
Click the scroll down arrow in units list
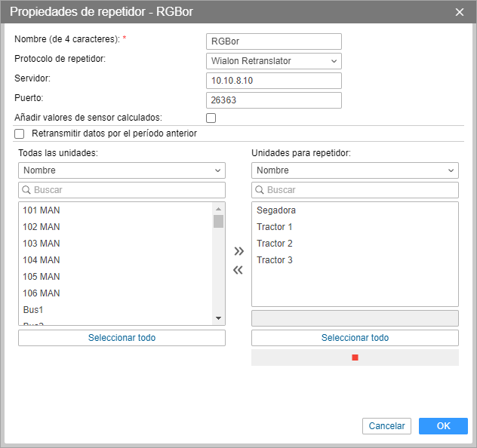219,318
